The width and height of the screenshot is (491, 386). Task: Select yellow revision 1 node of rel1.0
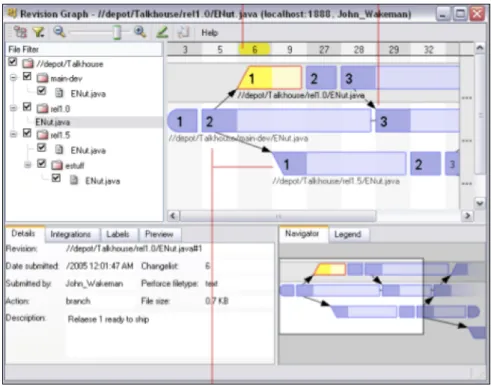(270, 78)
